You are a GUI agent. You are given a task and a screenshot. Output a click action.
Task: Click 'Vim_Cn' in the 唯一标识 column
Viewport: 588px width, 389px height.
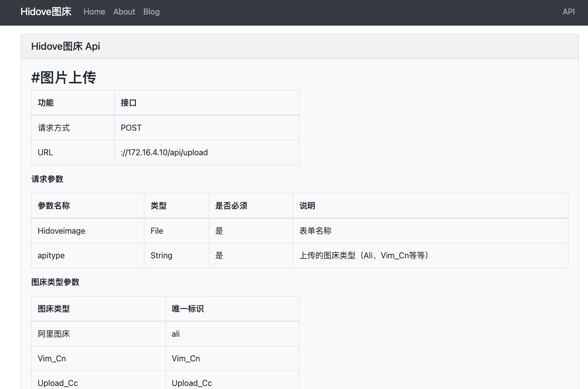coord(232,359)
